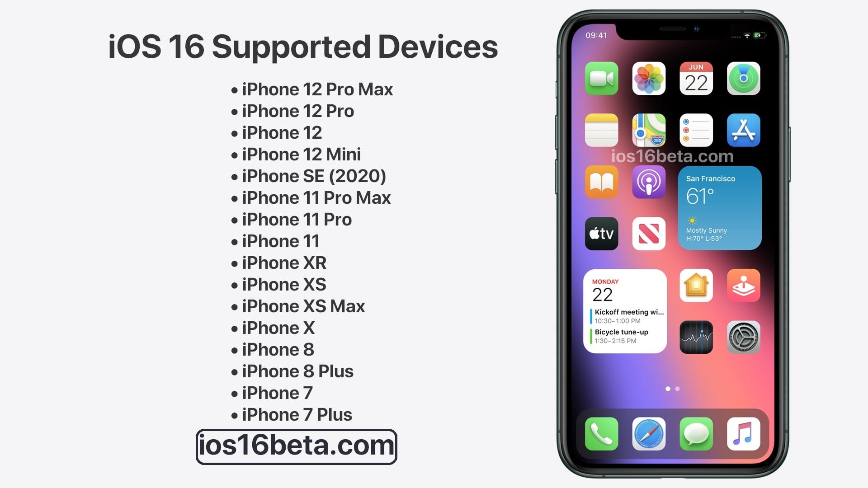Open the Podcasts app icon
Viewport: 868px width, 488px height.
648,183
